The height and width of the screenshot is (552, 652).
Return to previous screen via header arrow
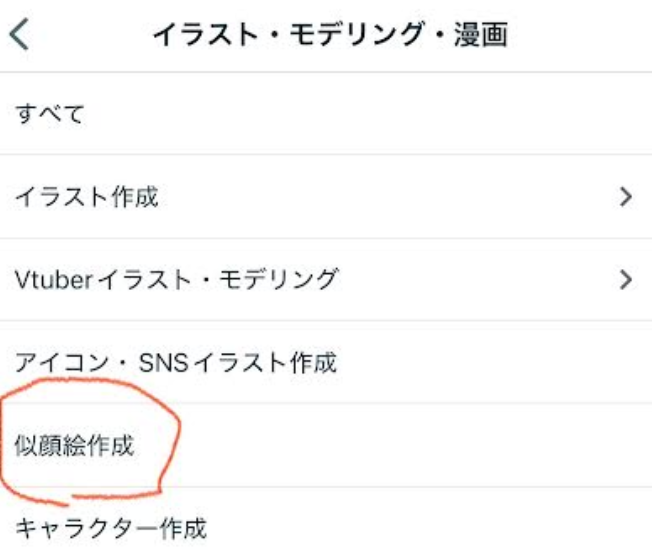tap(19, 34)
